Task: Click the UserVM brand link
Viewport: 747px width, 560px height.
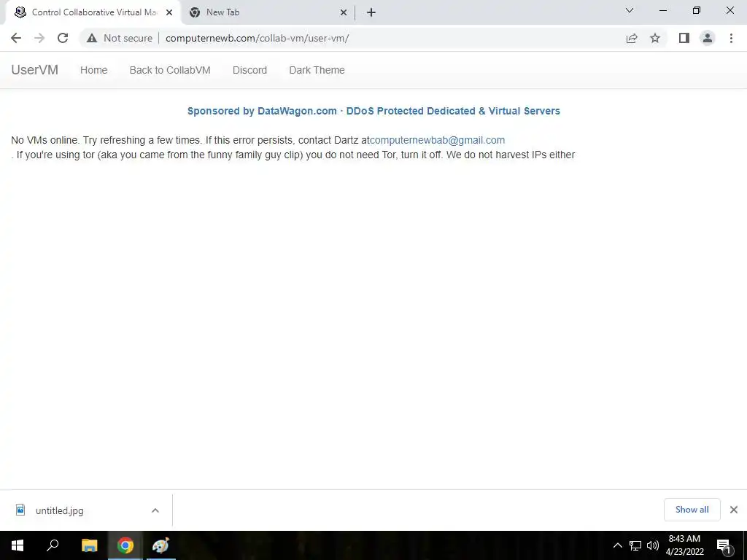Action: pos(35,70)
